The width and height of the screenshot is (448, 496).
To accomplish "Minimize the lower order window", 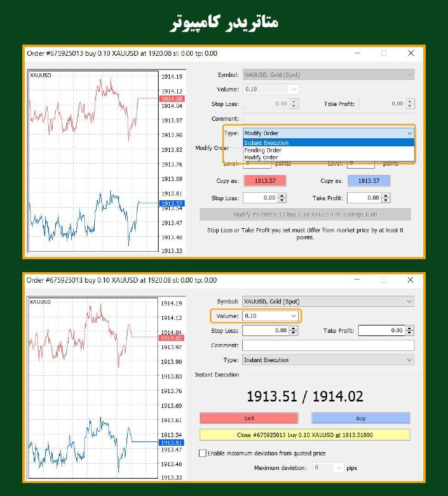I will click(x=358, y=280).
